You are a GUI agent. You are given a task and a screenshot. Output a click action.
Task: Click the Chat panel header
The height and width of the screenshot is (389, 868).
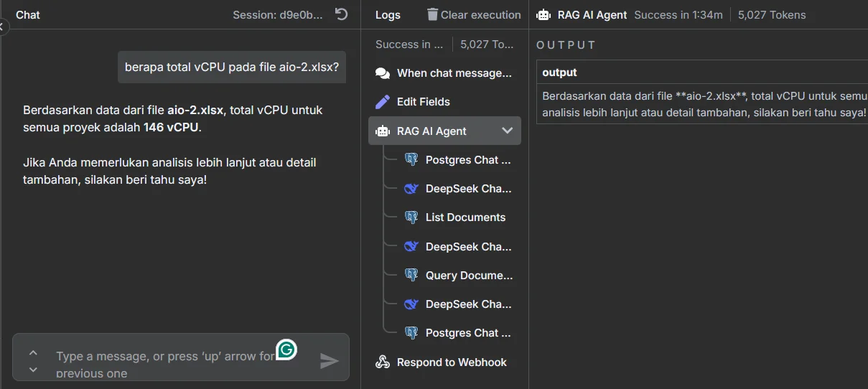click(28, 14)
